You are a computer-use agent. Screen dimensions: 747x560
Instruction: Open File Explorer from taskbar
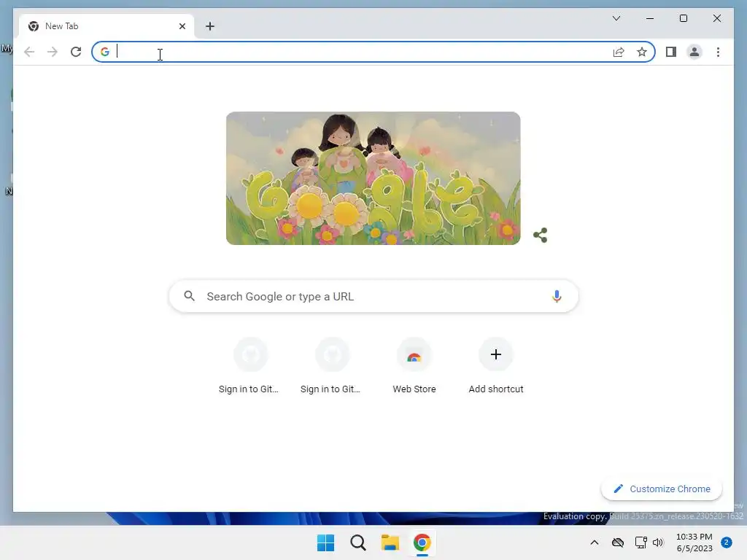(390, 542)
